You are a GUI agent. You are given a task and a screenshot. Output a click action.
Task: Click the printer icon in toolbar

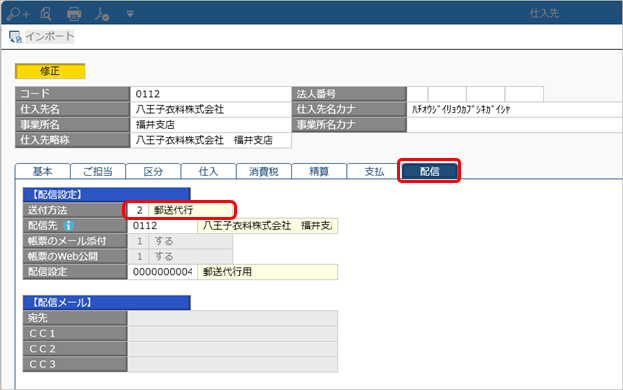click(x=74, y=14)
